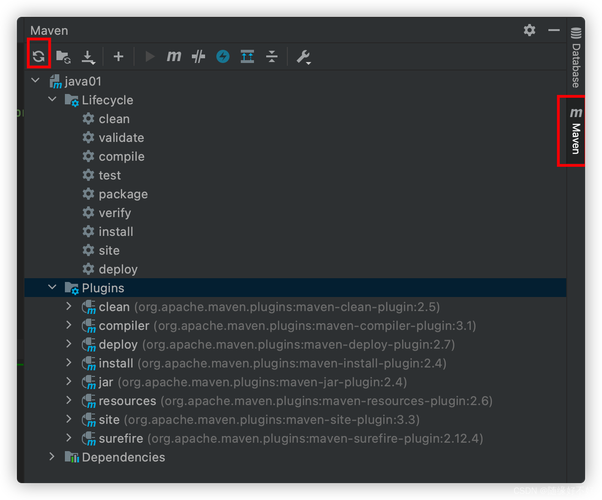Screen dimensions: 602x500
Task: Select the compile lifecycle phase
Action: click(x=122, y=157)
